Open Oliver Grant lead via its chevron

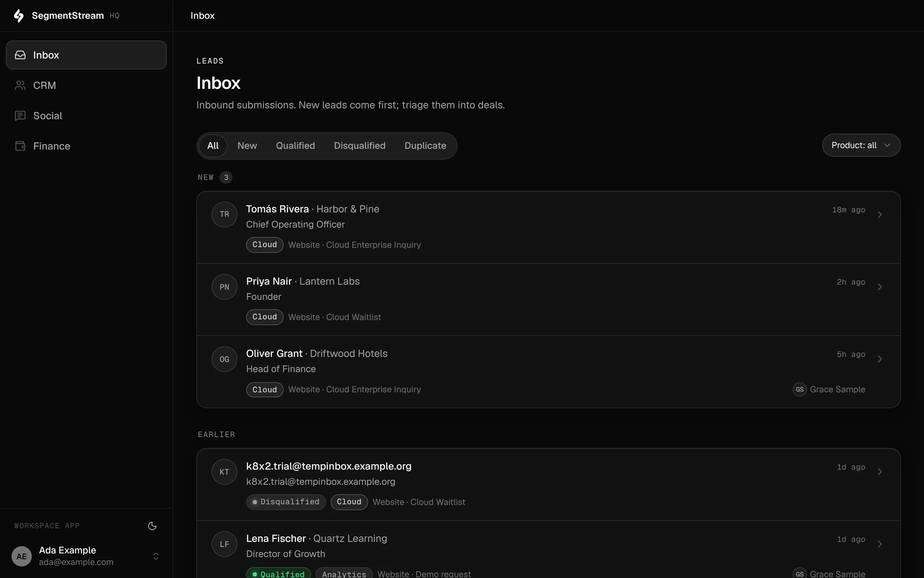pyautogui.click(x=880, y=359)
